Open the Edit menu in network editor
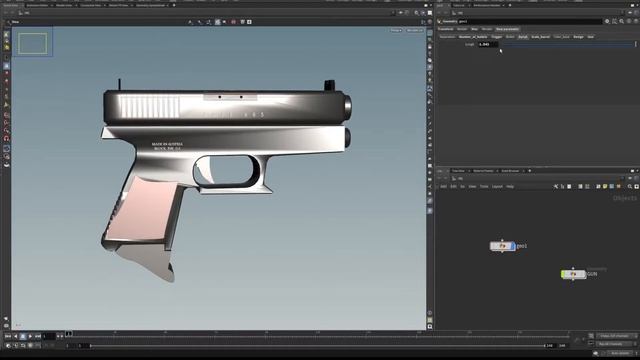 tap(453, 187)
